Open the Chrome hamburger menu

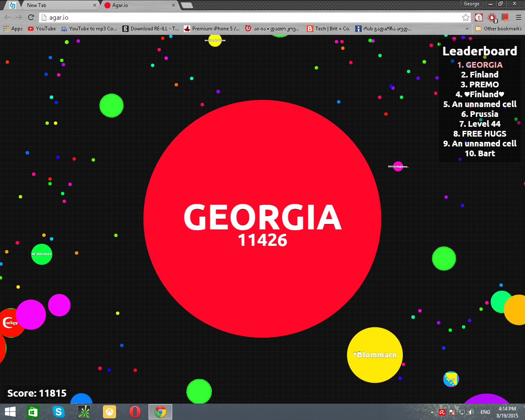pos(518,17)
